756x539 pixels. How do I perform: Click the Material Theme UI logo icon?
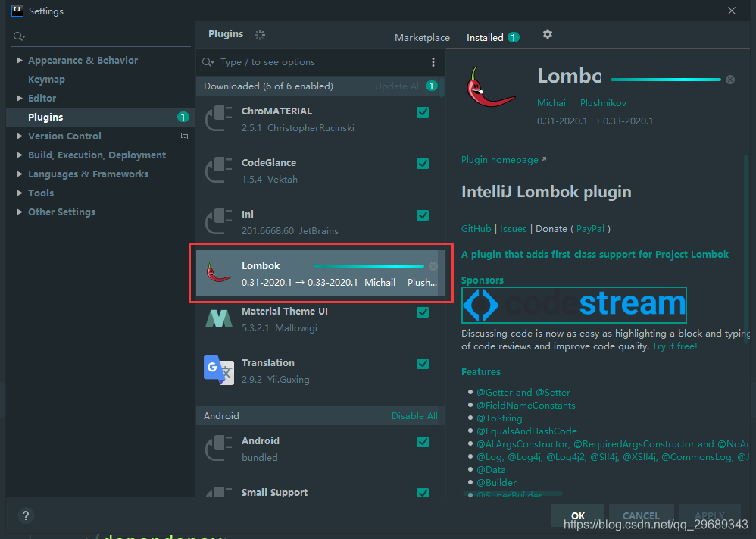[218, 318]
